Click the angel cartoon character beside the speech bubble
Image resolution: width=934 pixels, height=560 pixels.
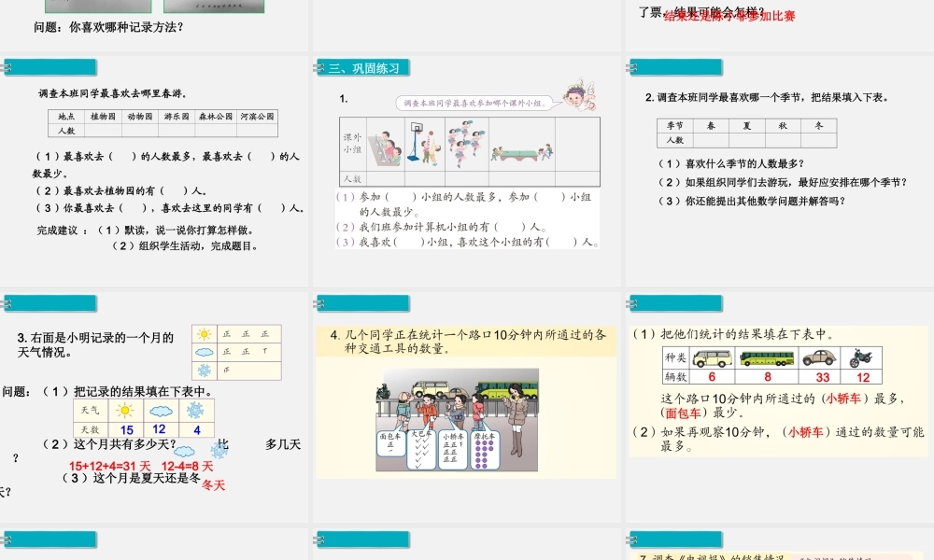pyautogui.click(x=561, y=97)
